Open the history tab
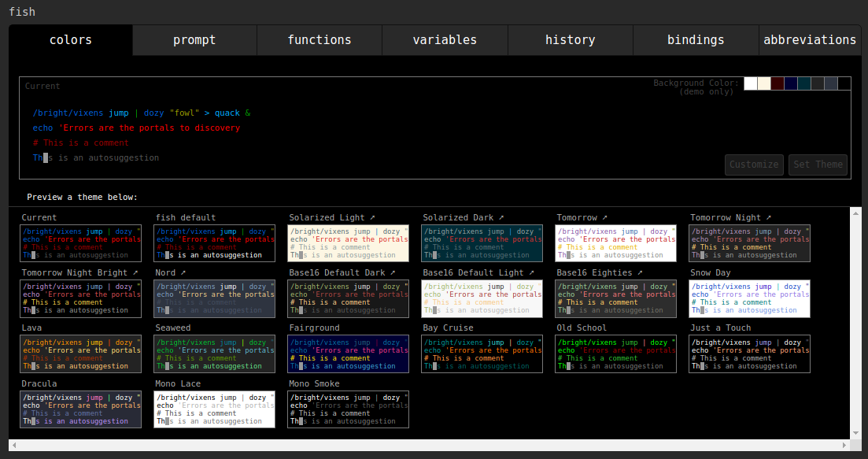 click(x=570, y=39)
